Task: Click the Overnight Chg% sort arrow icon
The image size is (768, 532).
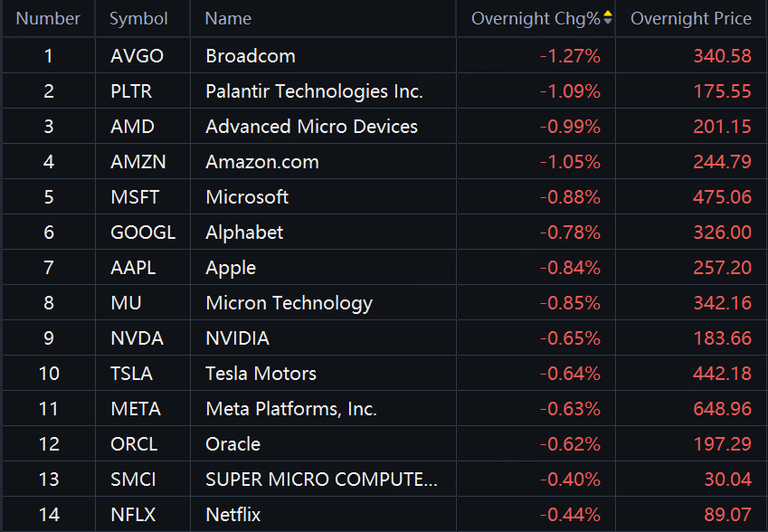Action: pyautogui.click(x=608, y=18)
